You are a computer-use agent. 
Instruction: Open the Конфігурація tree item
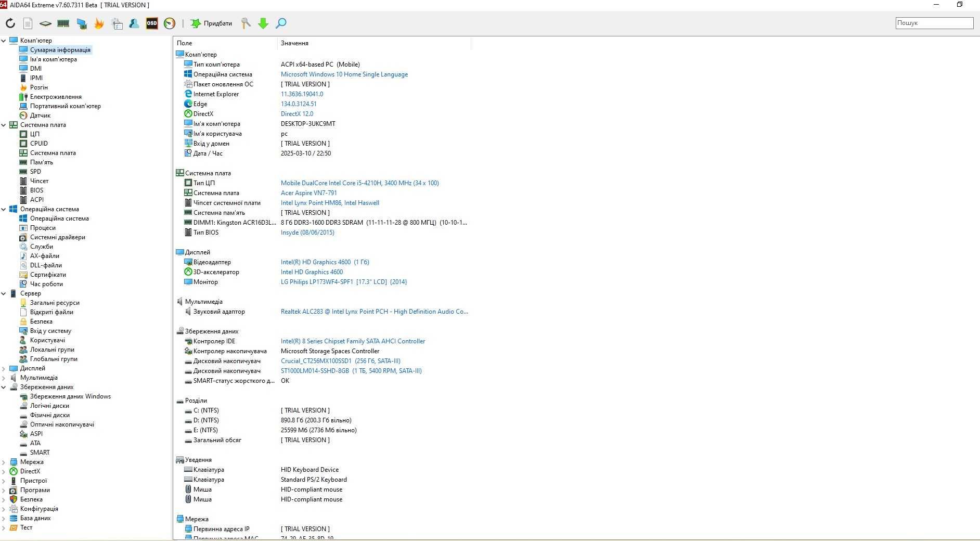click(39, 509)
